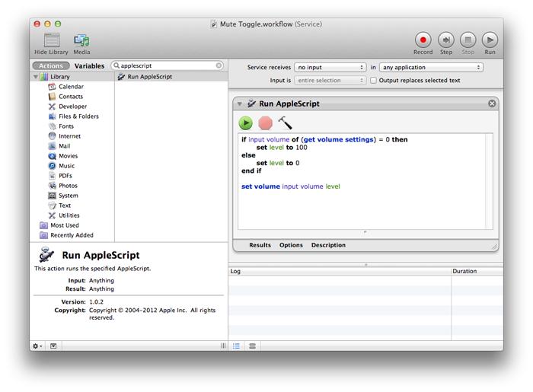Select Run AppleScript in results list
This screenshot has width=533, height=392.
(x=171, y=77)
